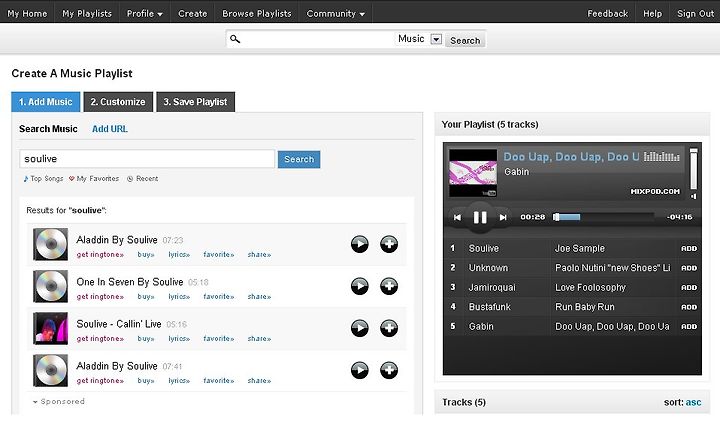Open Browse Playlists

pyautogui.click(x=257, y=14)
